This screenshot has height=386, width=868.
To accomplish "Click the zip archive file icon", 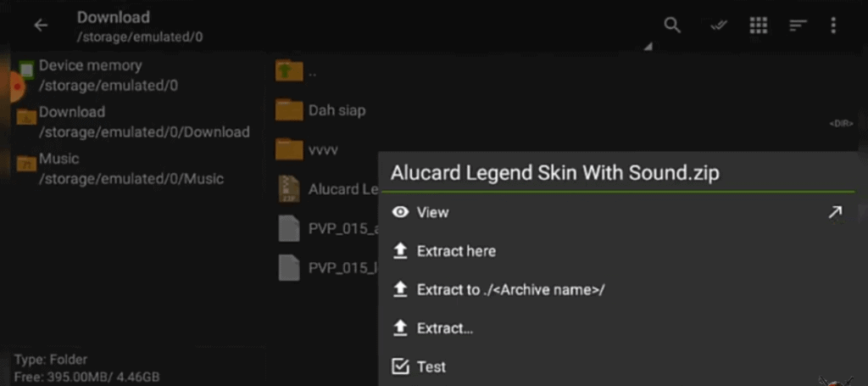I will [x=289, y=189].
